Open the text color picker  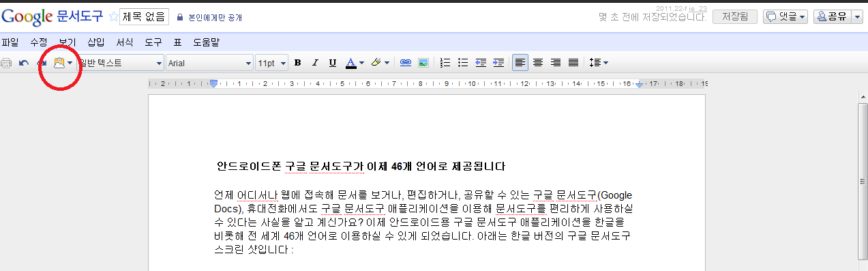click(x=355, y=63)
